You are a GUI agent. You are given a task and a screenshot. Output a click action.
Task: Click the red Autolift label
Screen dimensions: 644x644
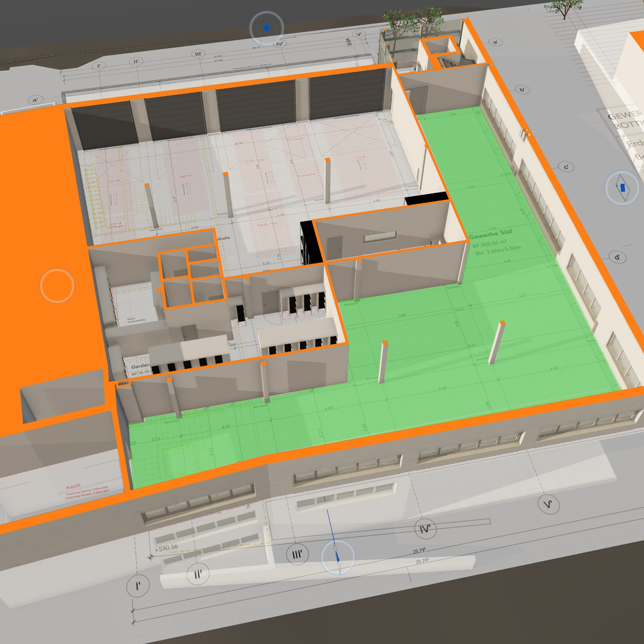tap(73, 486)
